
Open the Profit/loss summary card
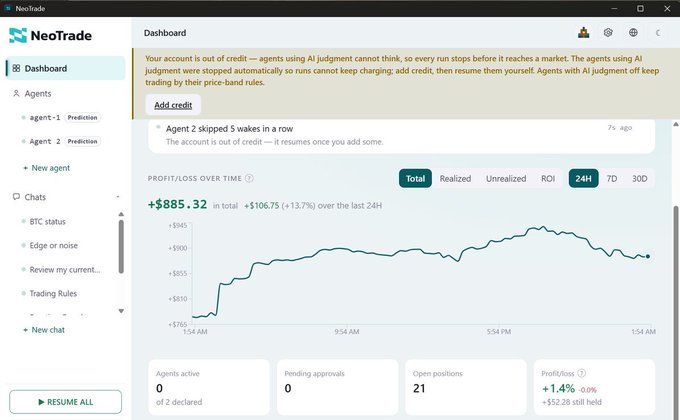(594, 387)
